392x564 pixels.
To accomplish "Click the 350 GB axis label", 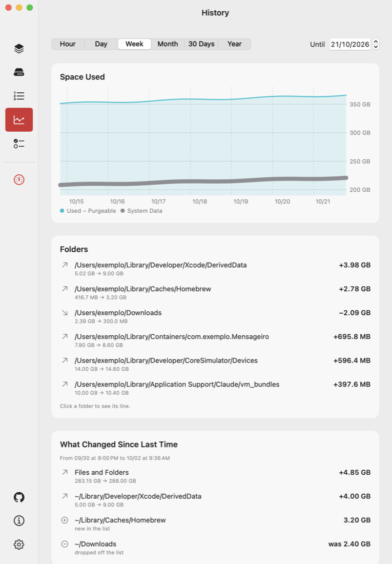I will (360, 104).
